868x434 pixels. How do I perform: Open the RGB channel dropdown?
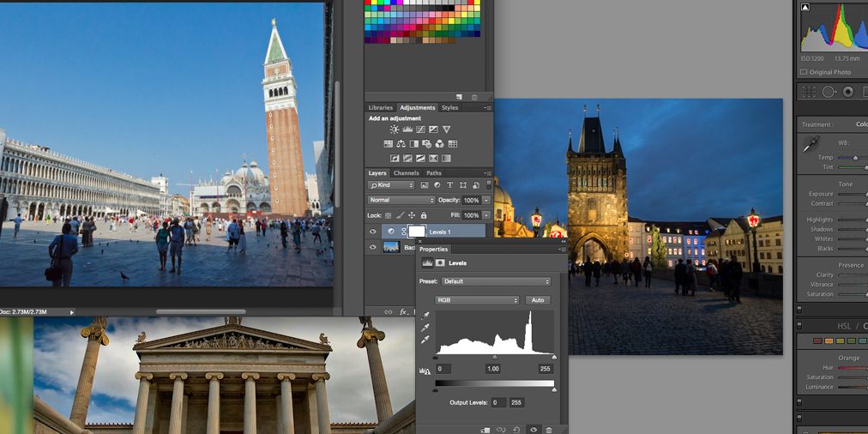(x=477, y=300)
